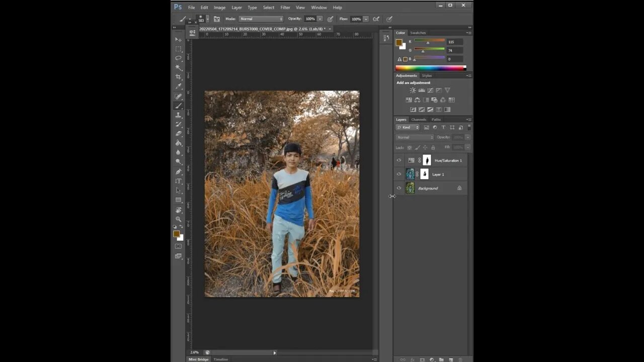
Task: Select the Eraser tool
Action: click(178, 134)
